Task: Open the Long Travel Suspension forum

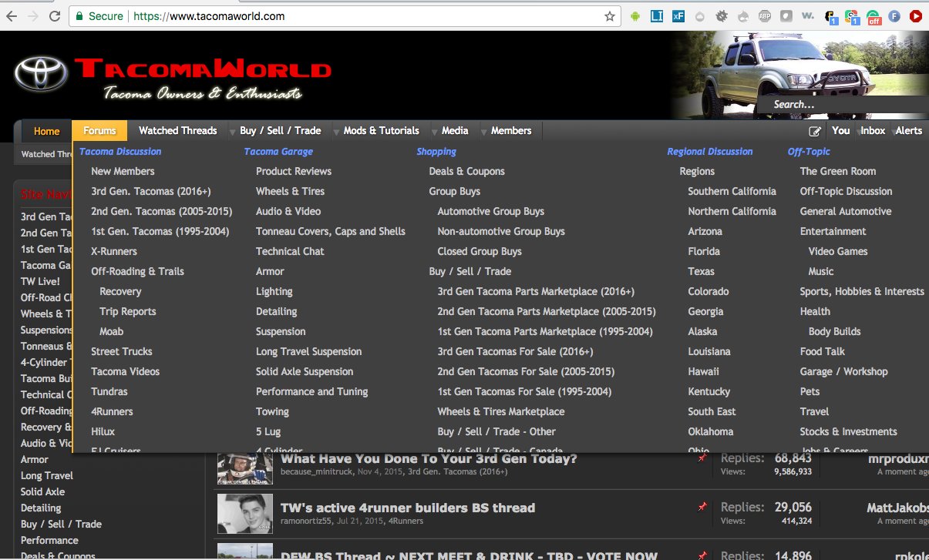Action: tap(309, 351)
